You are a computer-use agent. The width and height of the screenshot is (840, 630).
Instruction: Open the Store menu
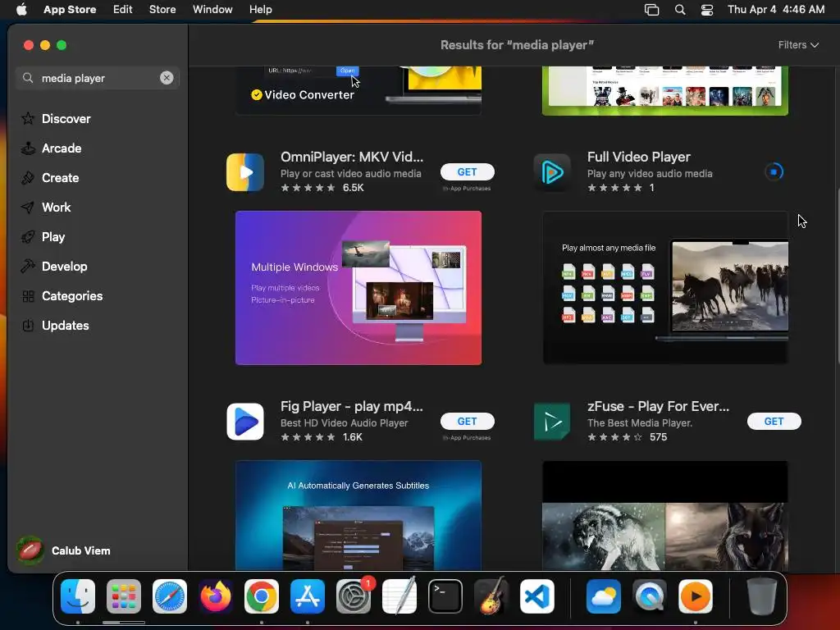click(x=162, y=9)
